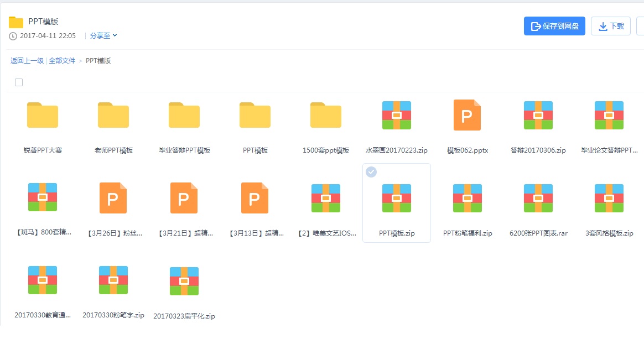Select the 模板062.pptx PowerPoint file icon
The height and width of the screenshot is (360, 644).
468,115
